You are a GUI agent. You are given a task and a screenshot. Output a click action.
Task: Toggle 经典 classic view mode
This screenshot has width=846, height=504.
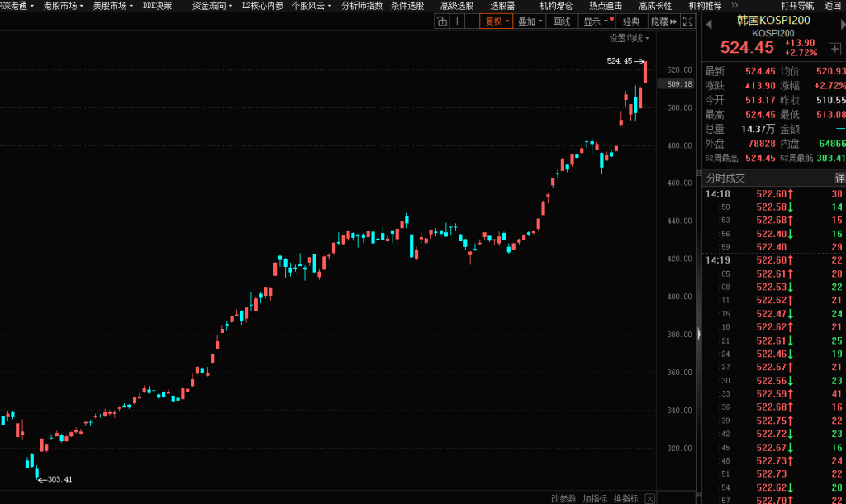tap(631, 21)
